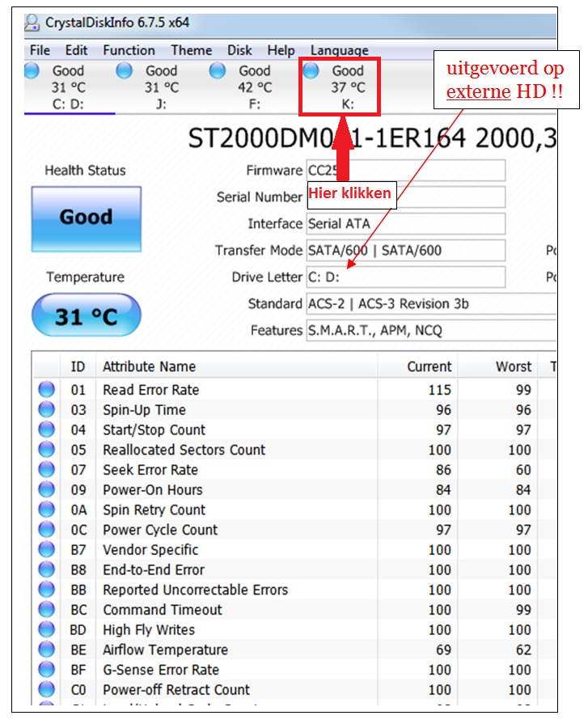The image size is (588, 724).
Task: Select the Airflow Temperature attribute name
Action: [x=165, y=650]
